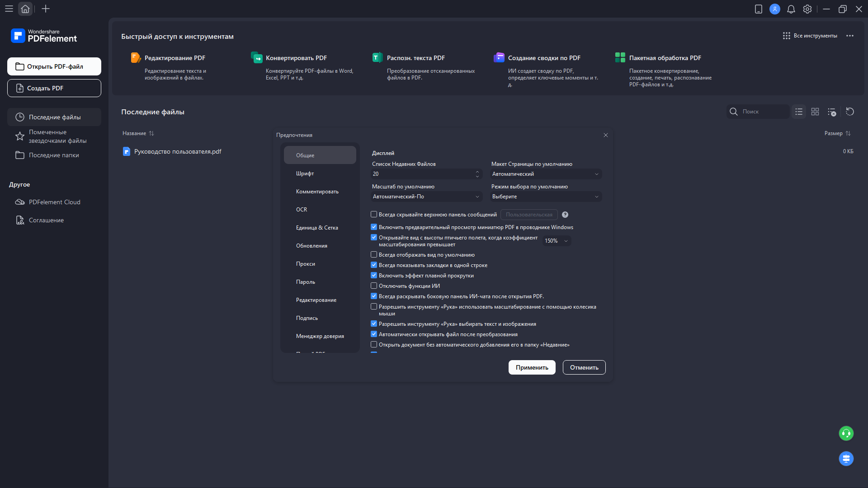Click the 'Применить' button
This screenshot has height=488, width=868.
pos(532,367)
